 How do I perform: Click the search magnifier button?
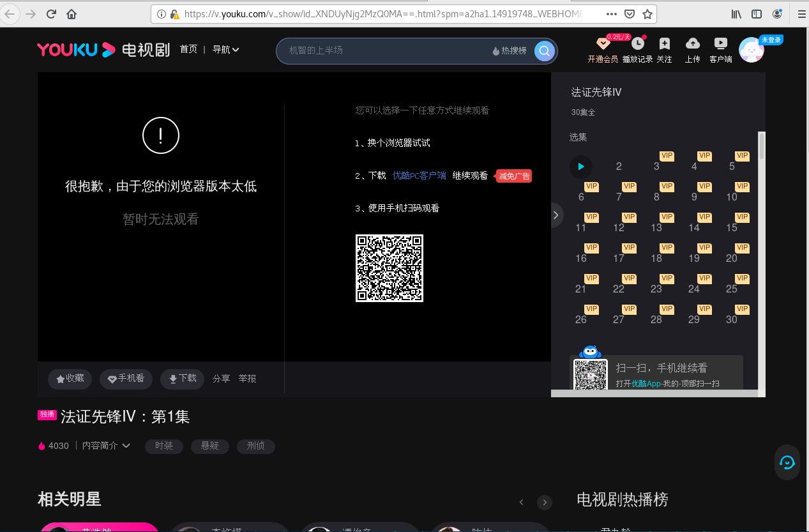click(x=544, y=51)
